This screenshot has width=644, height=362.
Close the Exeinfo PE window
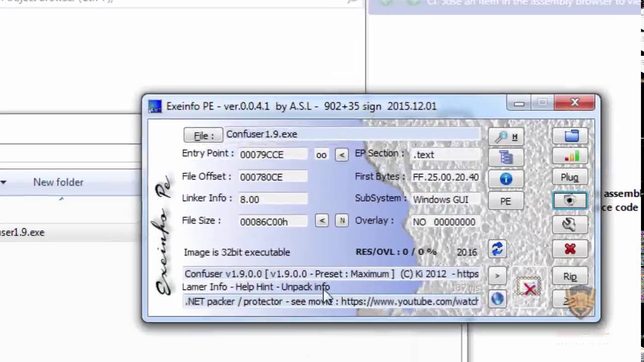tap(575, 103)
